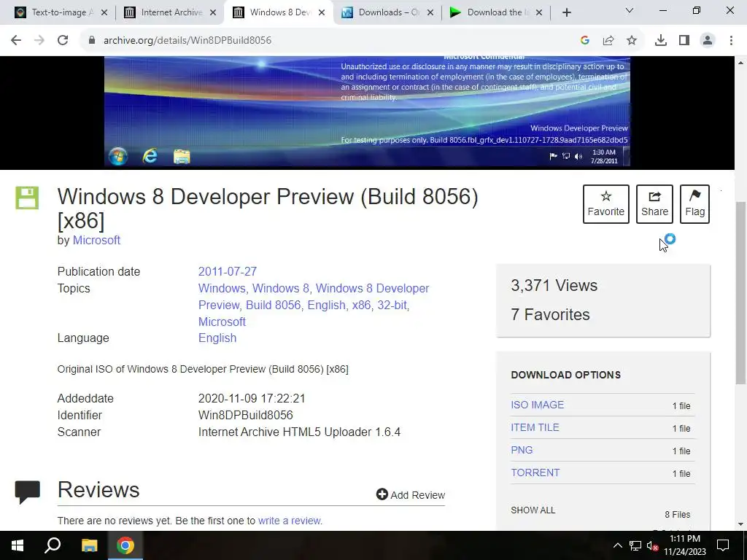Image resolution: width=747 pixels, height=560 pixels.
Task: Open the Chrome profile avatar
Action: point(708,41)
